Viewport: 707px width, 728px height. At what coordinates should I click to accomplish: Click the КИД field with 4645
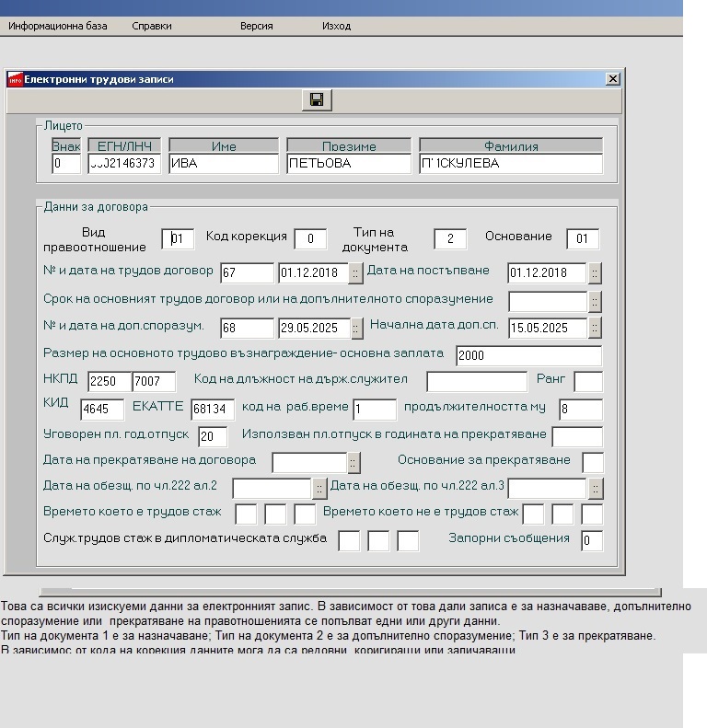click(102, 410)
